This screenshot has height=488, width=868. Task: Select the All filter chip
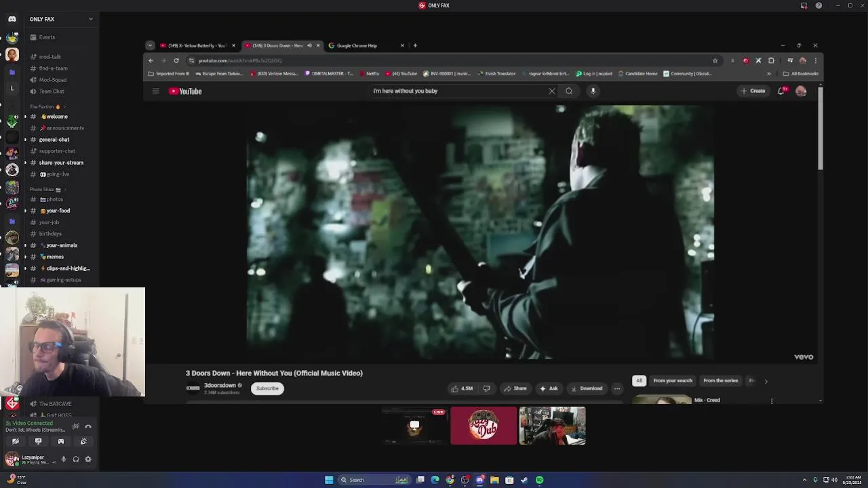(x=639, y=381)
